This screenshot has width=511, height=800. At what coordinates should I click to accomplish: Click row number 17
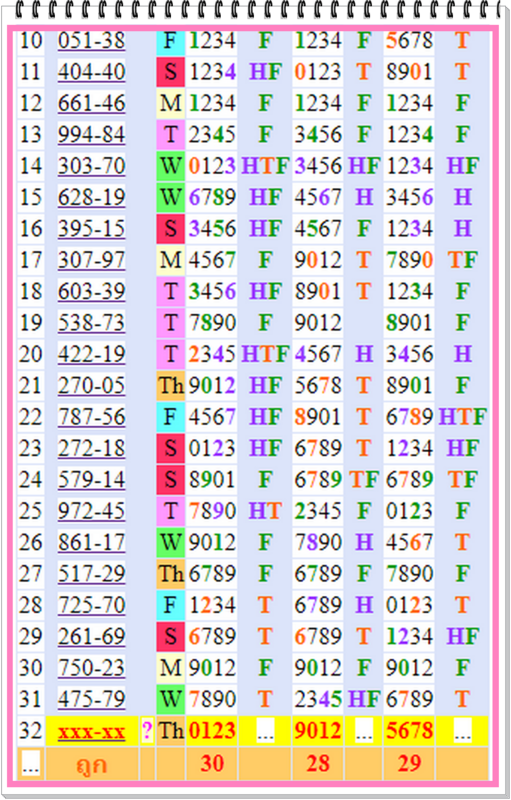pos(31,260)
